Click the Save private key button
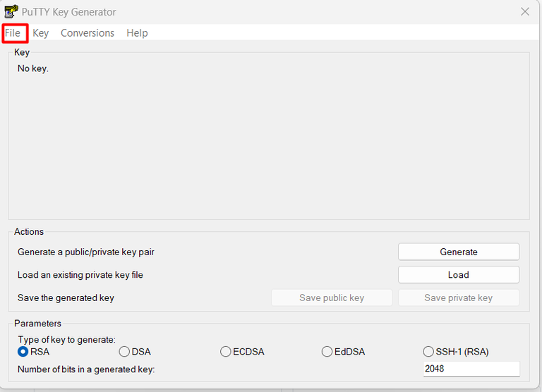This screenshot has height=392, width=542. point(458,298)
